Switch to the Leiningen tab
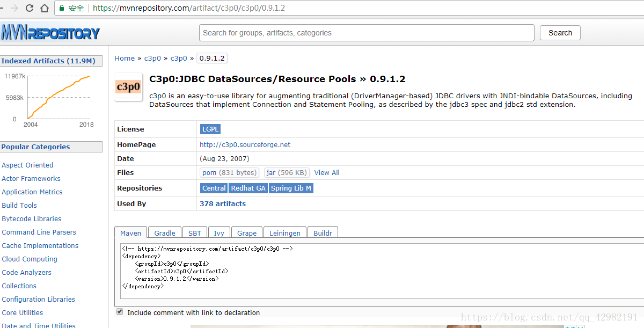This screenshot has height=328, width=644. point(285,233)
